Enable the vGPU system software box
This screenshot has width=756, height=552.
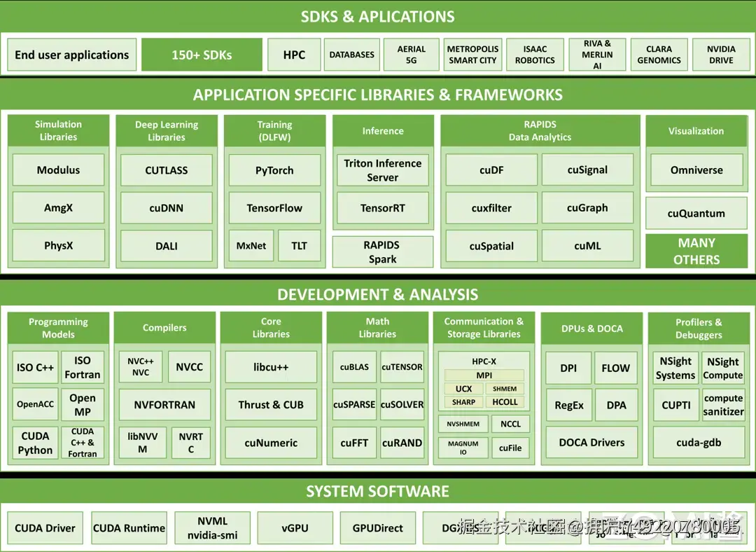pos(295,527)
